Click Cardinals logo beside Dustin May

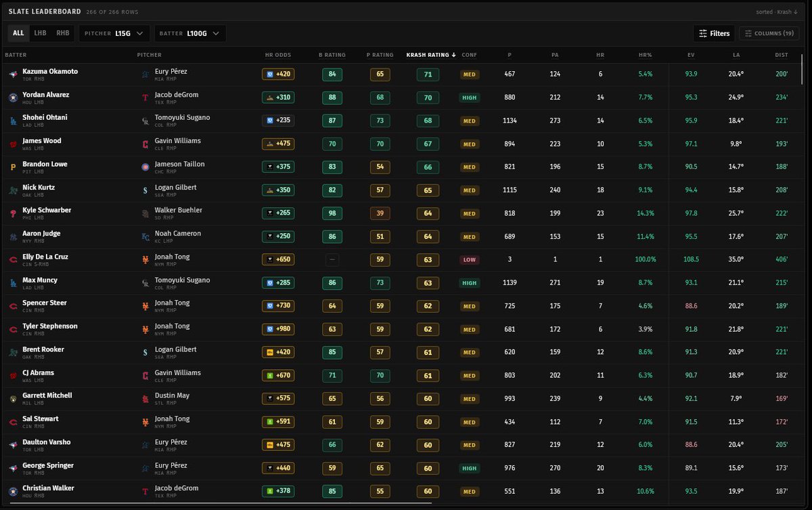coord(144,399)
